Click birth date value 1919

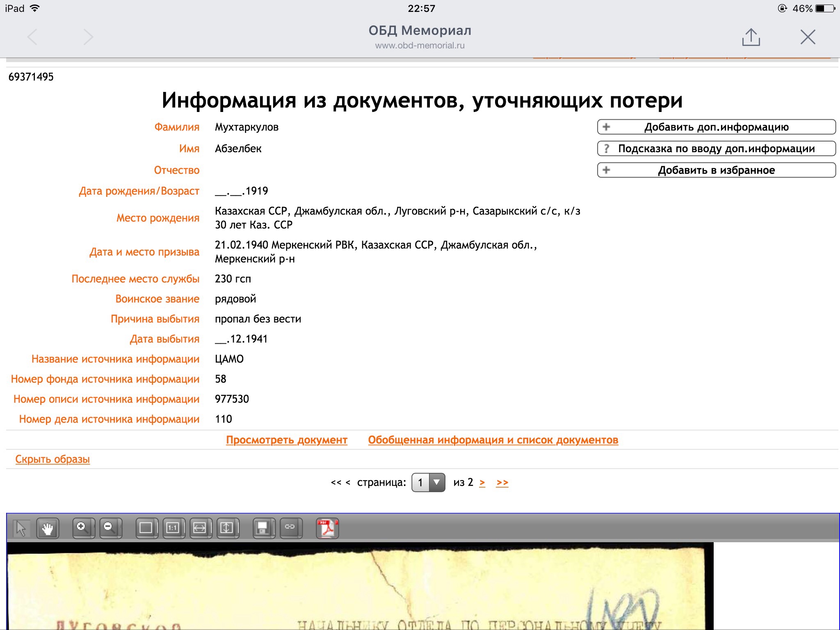point(242,191)
